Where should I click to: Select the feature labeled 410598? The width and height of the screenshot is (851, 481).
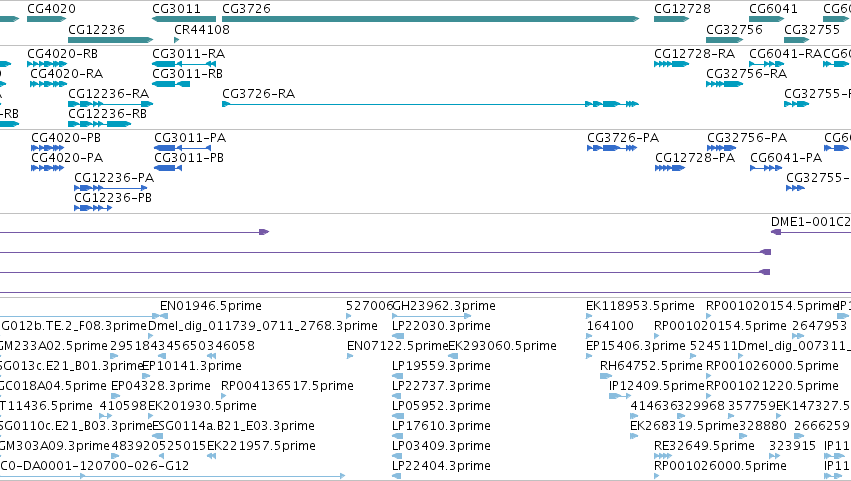tap(124, 406)
